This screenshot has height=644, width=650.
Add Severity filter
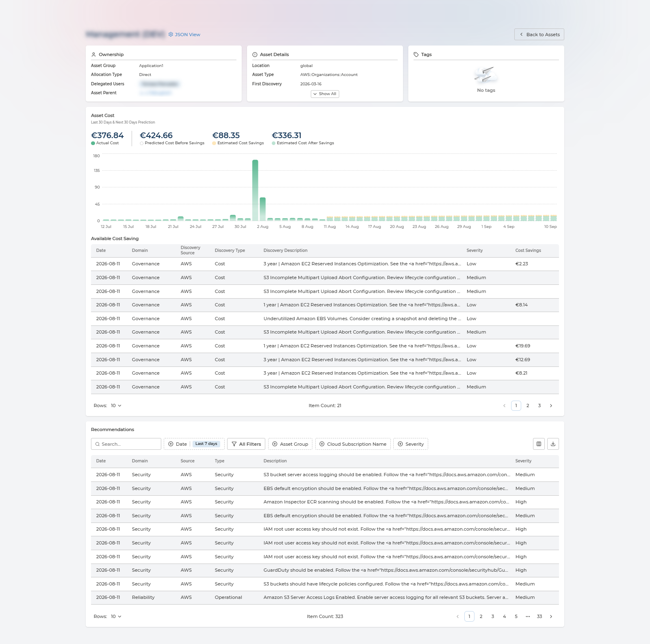(x=411, y=444)
